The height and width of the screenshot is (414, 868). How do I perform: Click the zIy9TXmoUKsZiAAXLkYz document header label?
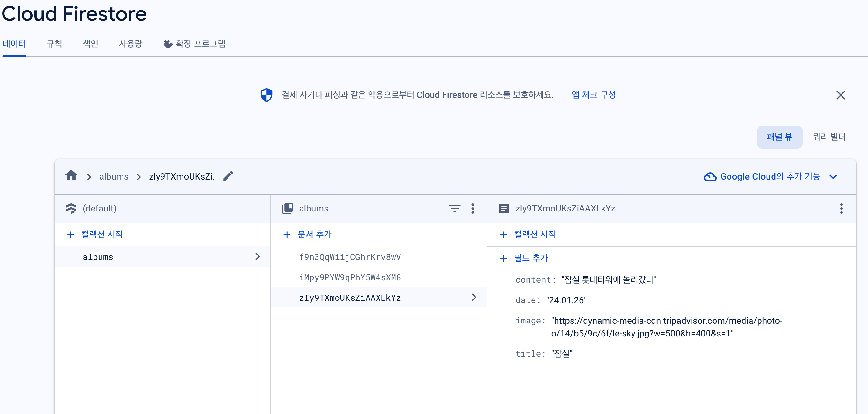565,209
